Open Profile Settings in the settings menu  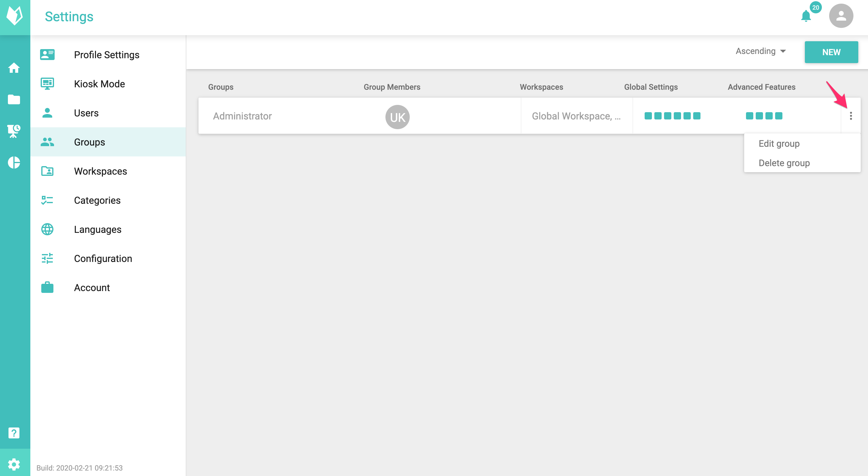107,55
